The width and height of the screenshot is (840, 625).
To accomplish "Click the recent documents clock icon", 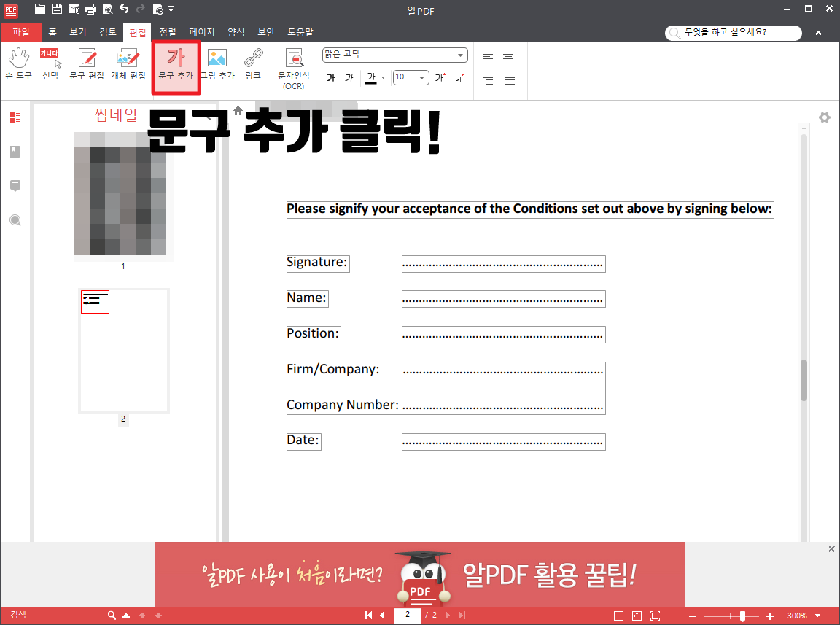I will (x=158, y=9).
